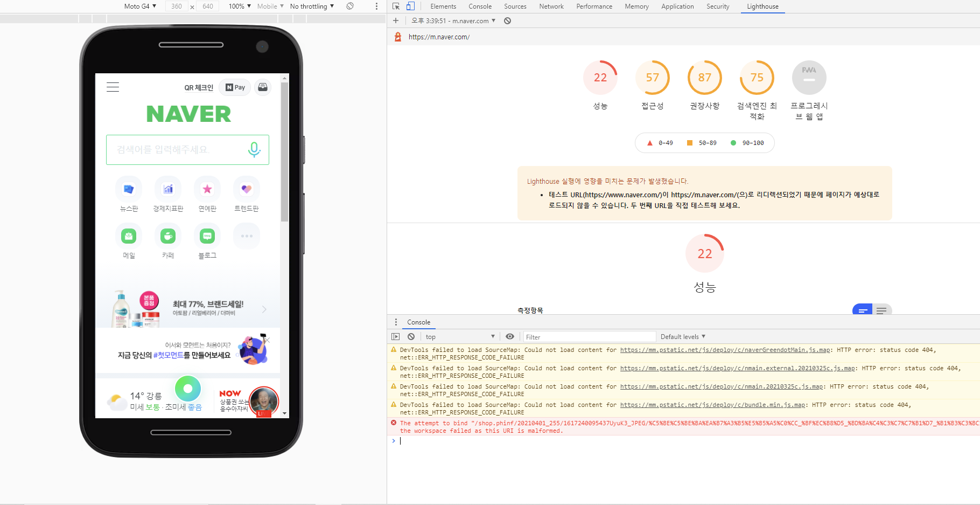
Task: Tap the QR 체크인 link
Action: click(199, 87)
